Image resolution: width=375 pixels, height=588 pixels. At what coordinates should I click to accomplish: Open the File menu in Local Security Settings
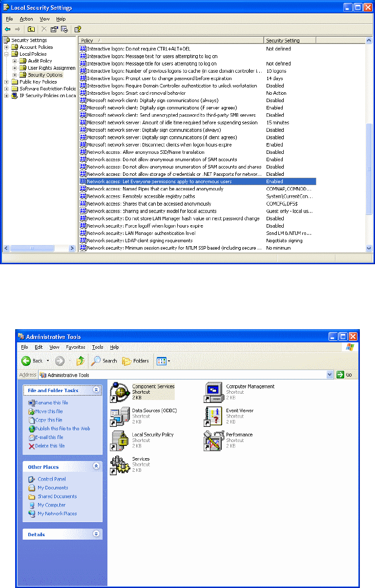pyautogui.click(x=9, y=19)
